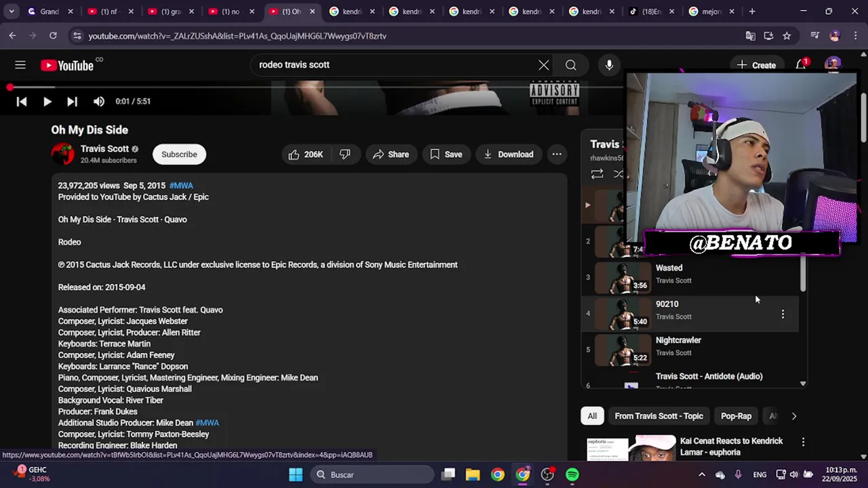Viewport: 868px width, 488px height.
Task: Toggle playlist loop button
Action: click(x=597, y=174)
